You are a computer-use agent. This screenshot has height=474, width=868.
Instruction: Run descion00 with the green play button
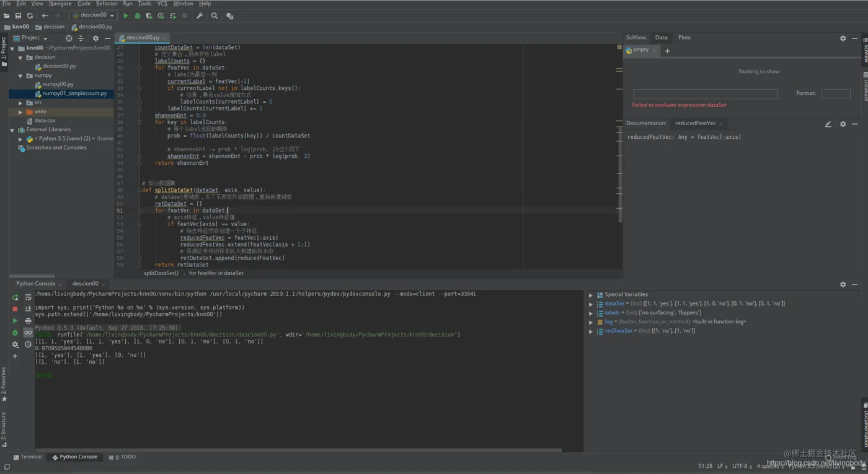click(126, 15)
